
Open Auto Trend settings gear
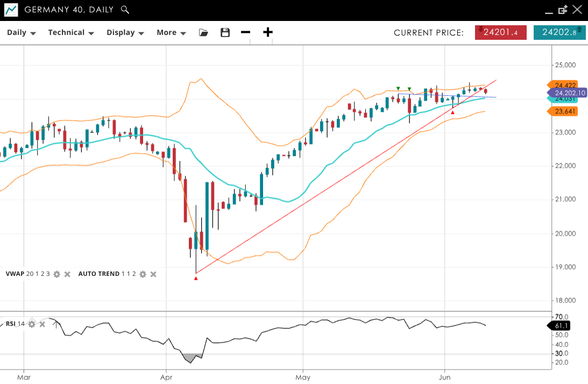(x=143, y=274)
